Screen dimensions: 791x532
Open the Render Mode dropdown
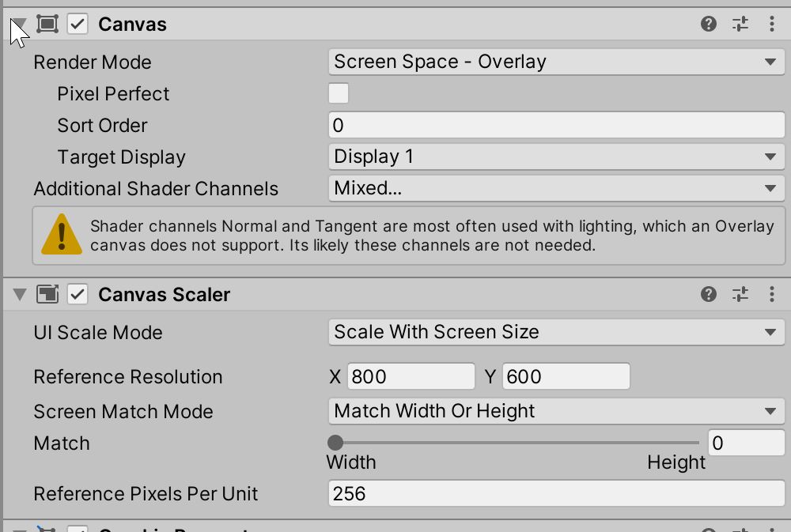554,62
